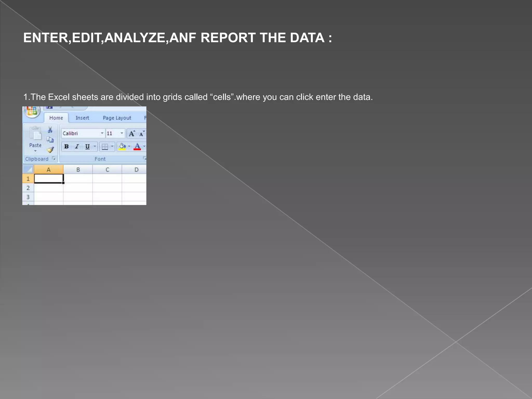Screen dimensions: 532x399
Task: Click the Copy icon in Clipboard group
Action: click(x=50, y=140)
